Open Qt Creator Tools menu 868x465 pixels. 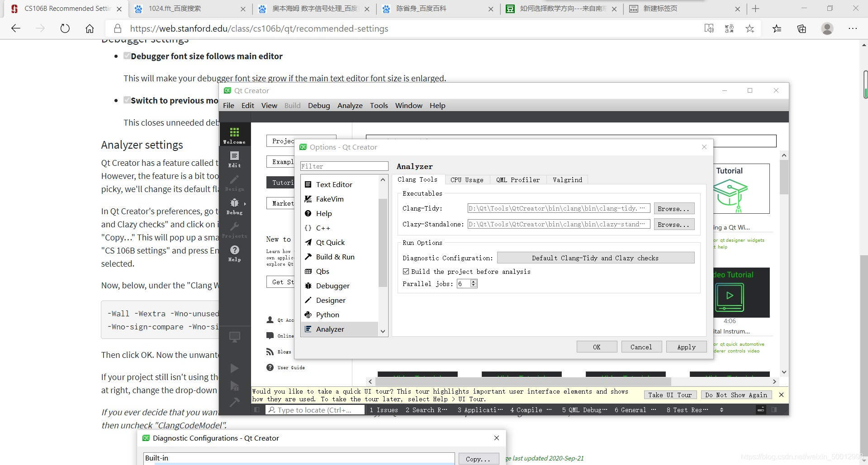pyautogui.click(x=379, y=105)
